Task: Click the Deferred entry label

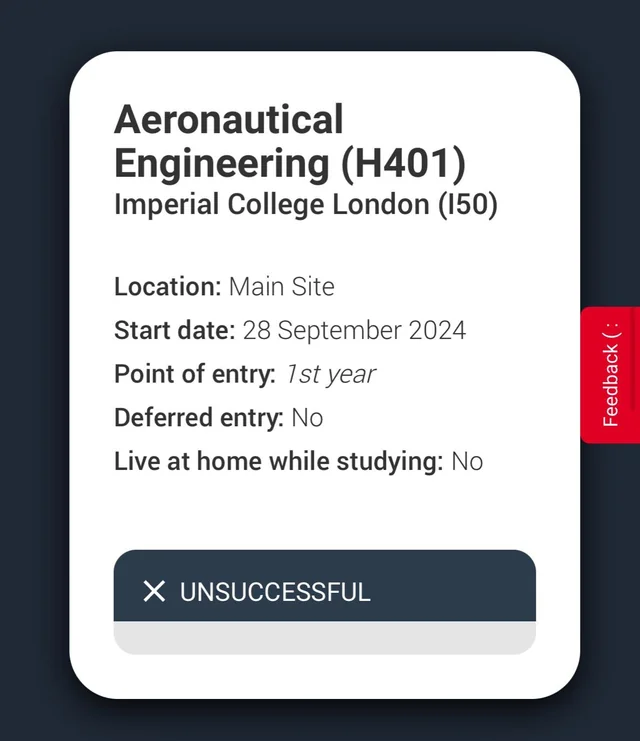Action: (x=199, y=418)
